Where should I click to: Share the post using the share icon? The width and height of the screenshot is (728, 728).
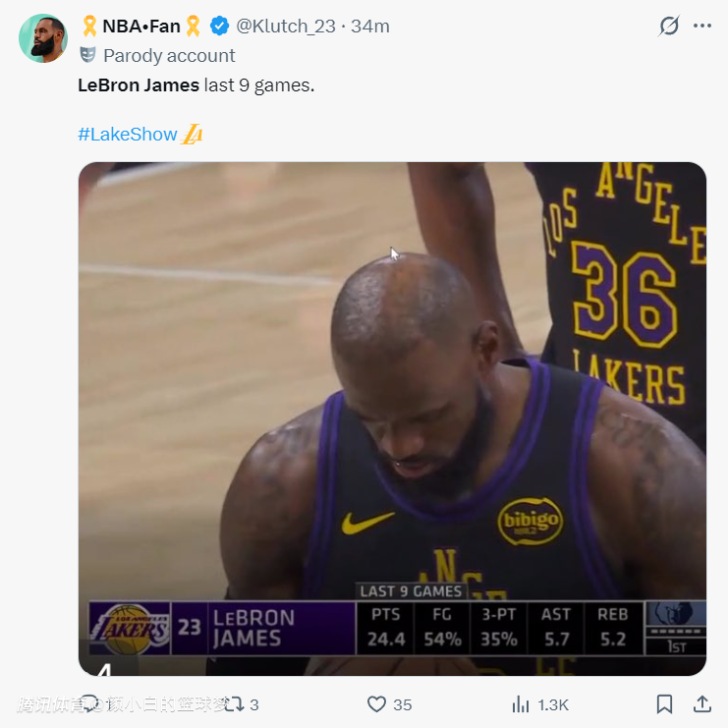tap(702, 703)
